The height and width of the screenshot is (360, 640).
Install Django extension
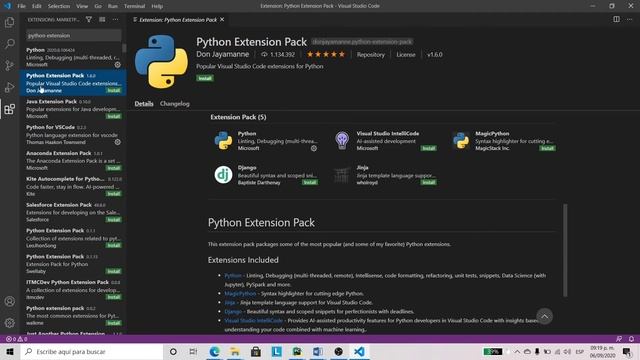pos(310,182)
